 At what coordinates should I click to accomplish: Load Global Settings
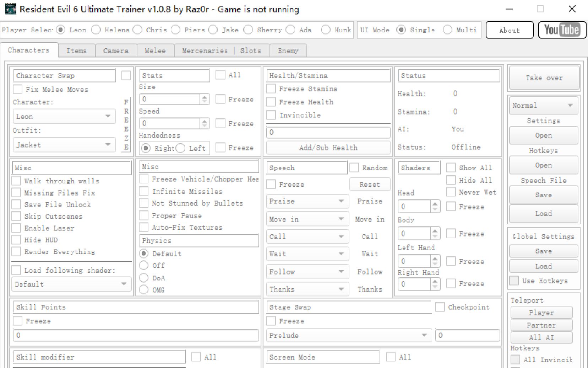click(x=544, y=266)
